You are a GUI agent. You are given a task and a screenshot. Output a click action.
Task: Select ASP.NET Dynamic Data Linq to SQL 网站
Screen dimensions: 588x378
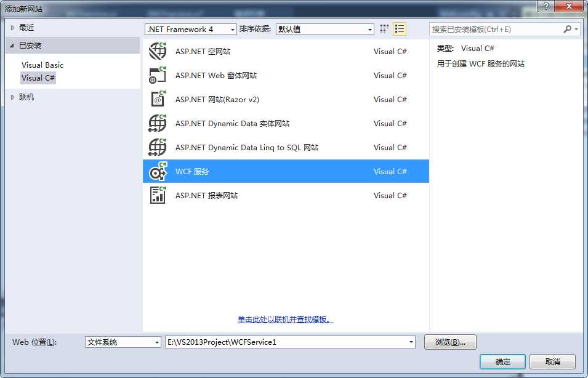[247, 147]
